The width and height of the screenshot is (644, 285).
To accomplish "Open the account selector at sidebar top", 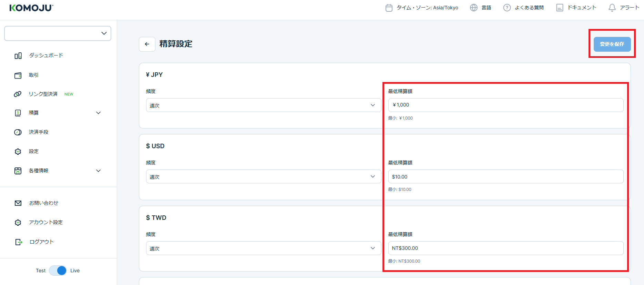I will tap(58, 33).
